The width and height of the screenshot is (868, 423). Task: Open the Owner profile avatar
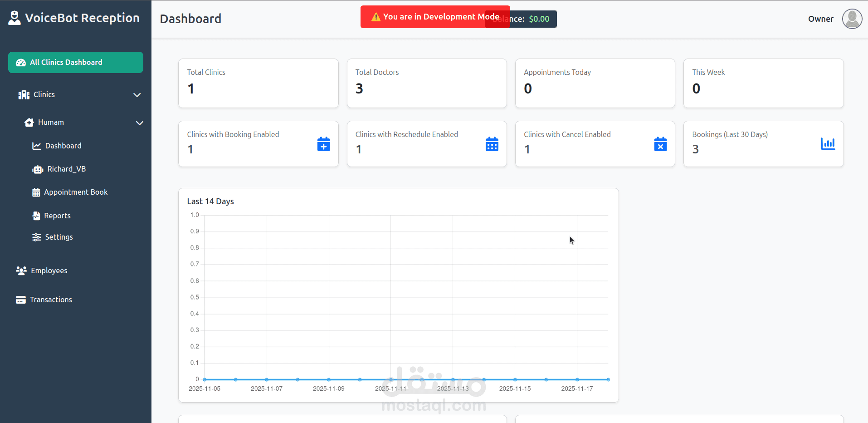pyautogui.click(x=852, y=19)
